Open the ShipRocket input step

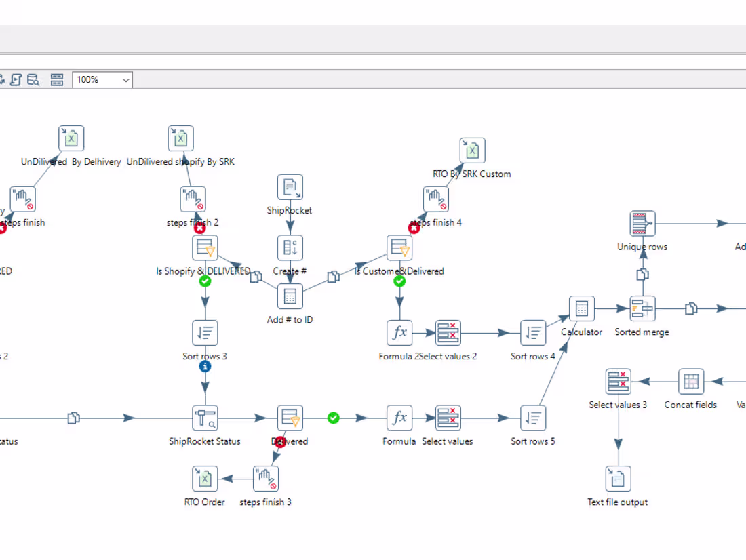[290, 187]
